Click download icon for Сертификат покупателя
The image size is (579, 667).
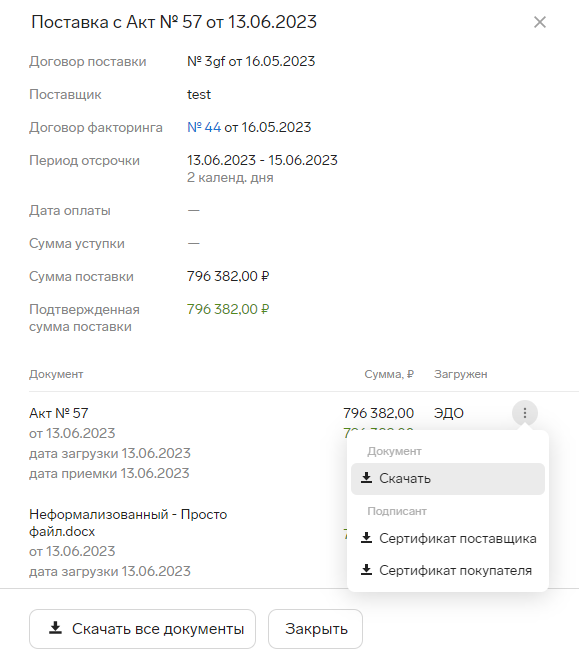tap(366, 570)
